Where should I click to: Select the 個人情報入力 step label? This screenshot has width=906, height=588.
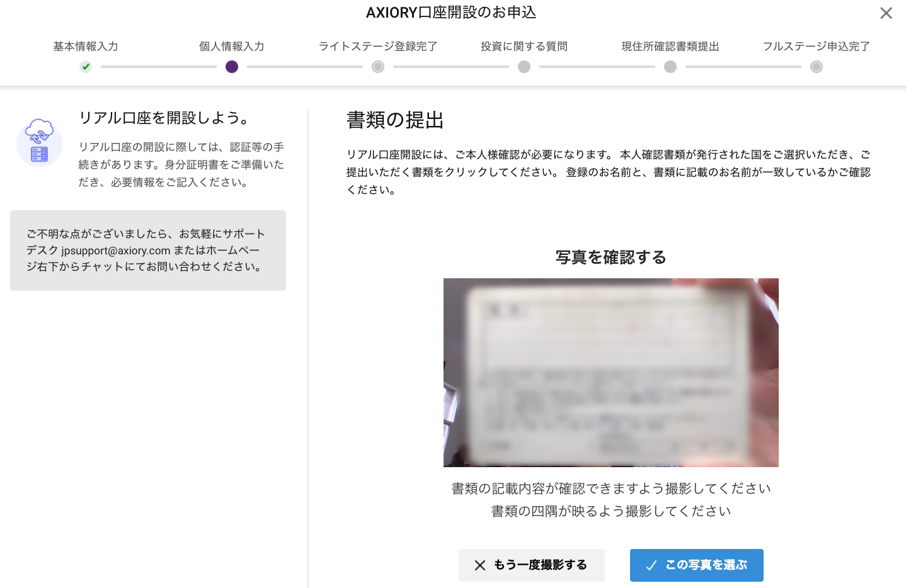[x=232, y=47]
